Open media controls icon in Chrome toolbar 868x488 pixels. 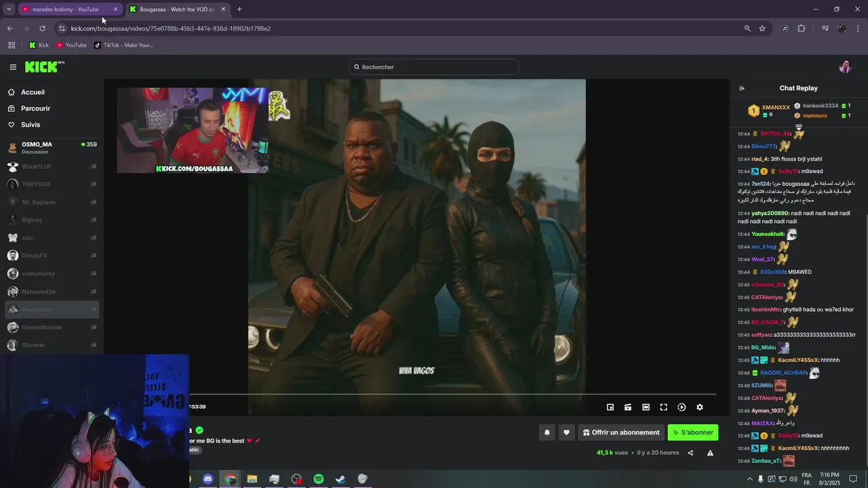point(825,28)
